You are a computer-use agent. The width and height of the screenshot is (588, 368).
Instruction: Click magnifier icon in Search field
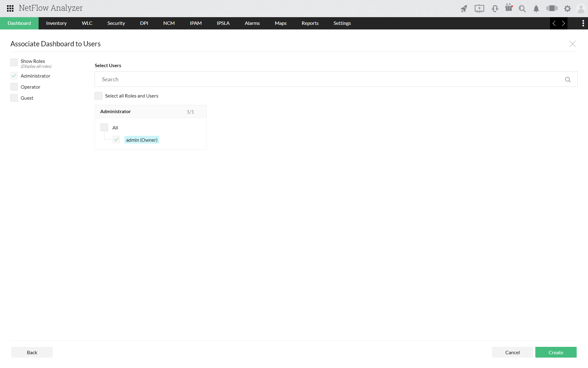coord(568,80)
